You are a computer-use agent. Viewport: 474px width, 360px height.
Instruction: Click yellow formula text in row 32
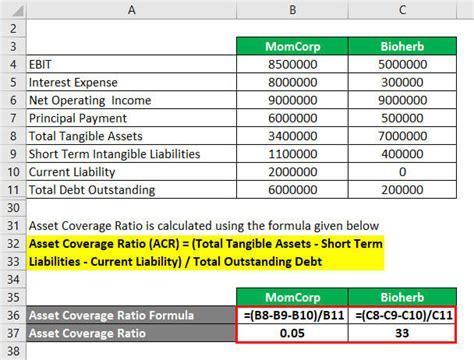pyautogui.click(x=205, y=244)
